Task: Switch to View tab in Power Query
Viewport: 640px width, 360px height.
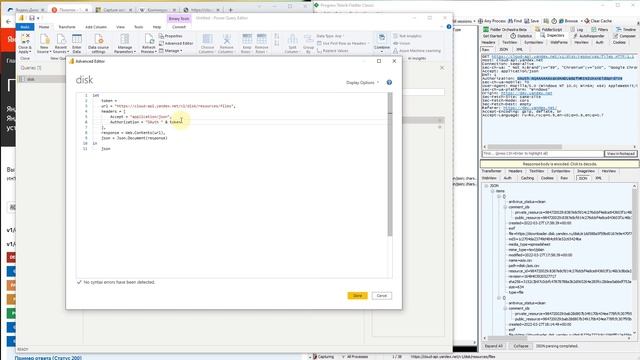Action: coord(120,27)
